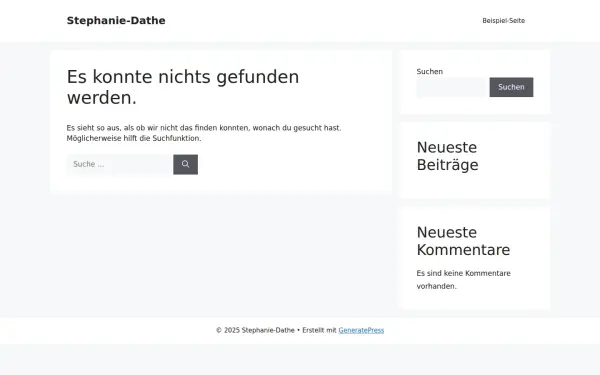Click the Suchen button in sidebar
The height and width of the screenshot is (375, 600).
pyautogui.click(x=511, y=87)
